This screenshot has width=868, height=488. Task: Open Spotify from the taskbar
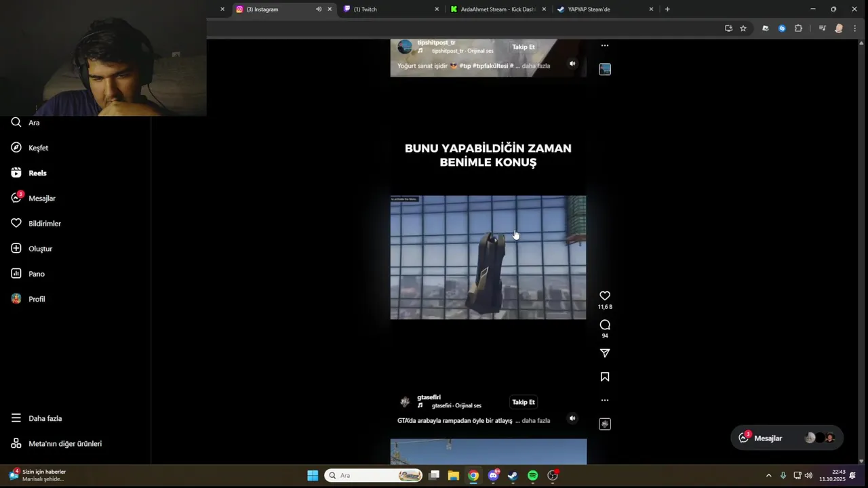[x=533, y=476]
